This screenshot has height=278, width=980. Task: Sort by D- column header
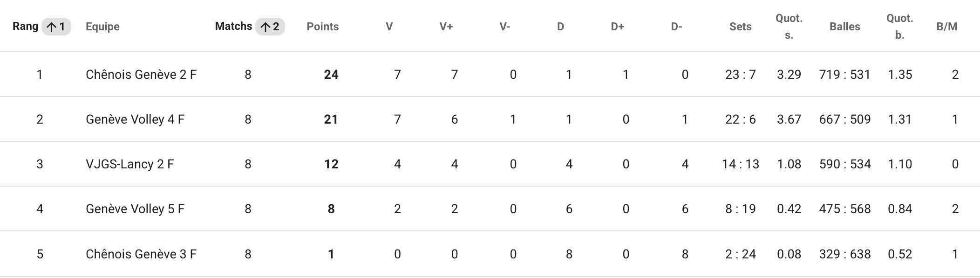tap(676, 27)
